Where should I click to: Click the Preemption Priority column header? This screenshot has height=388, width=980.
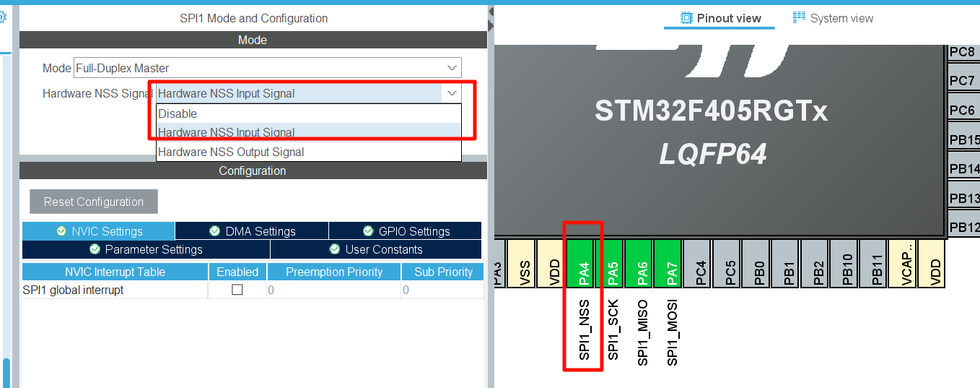pyautogui.click(x=334, y=272)
